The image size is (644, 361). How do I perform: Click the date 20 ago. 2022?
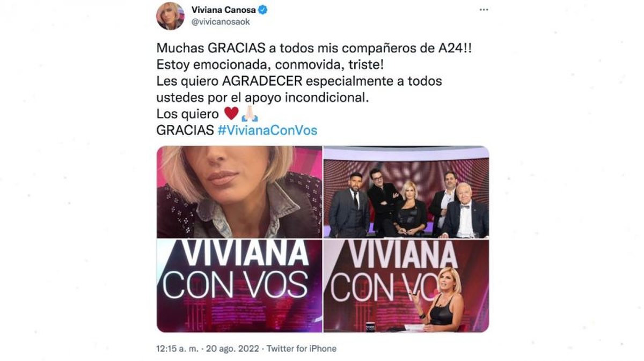[x=233, y=349]
